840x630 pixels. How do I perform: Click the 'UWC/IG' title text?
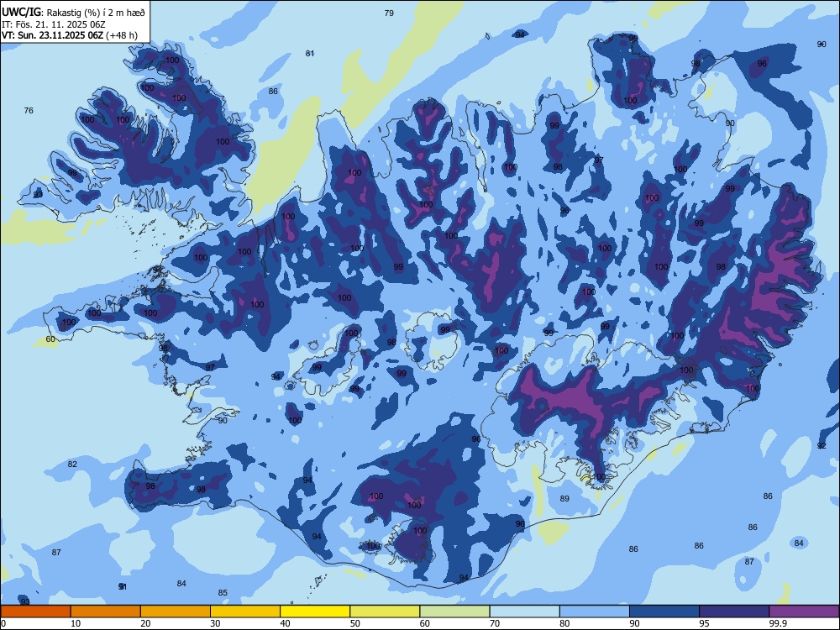point(21,13)
